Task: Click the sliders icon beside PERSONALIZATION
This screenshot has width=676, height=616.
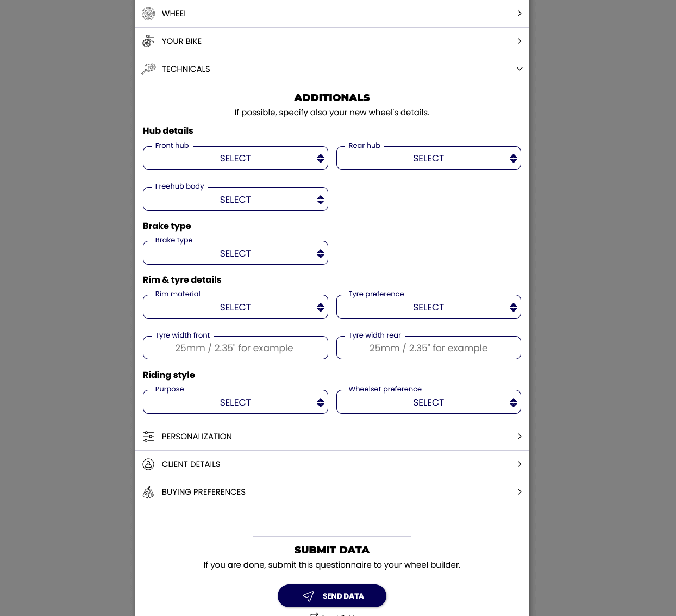Action: (148, 437)
